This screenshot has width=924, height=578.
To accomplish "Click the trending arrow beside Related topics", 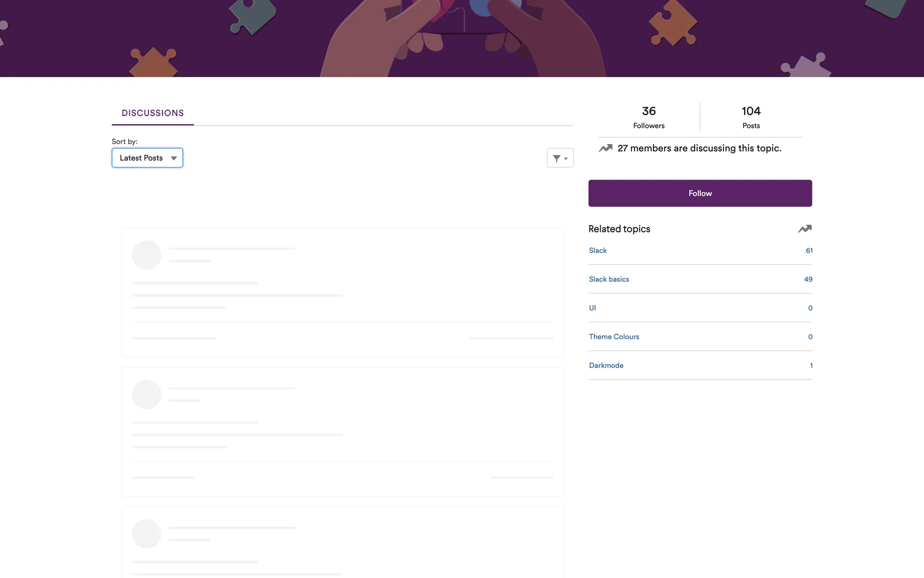I will [x=805, y=229].
